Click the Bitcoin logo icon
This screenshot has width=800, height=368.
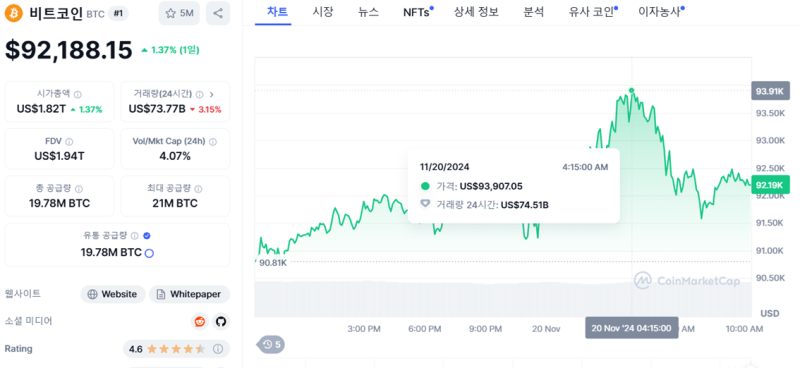pos(13,13)
